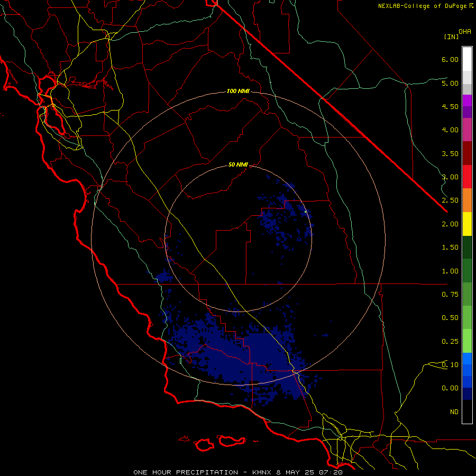Click the ND legend label
Image resolution: width=476 pixels, height=476 pixels.
coord(454,412)
